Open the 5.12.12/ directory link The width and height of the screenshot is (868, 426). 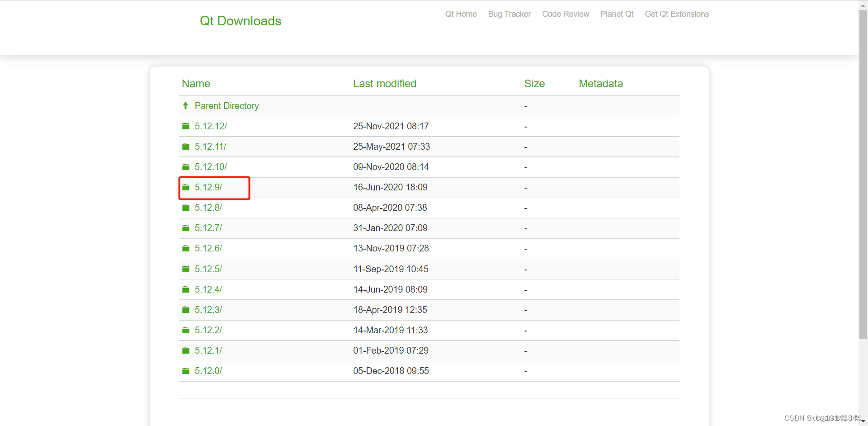(x=211, y=126)
